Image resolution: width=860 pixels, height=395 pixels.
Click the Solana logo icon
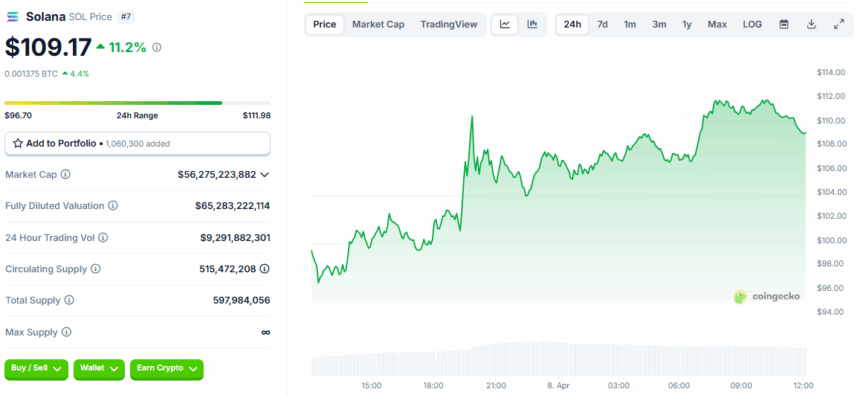click(x=12, y=17)
